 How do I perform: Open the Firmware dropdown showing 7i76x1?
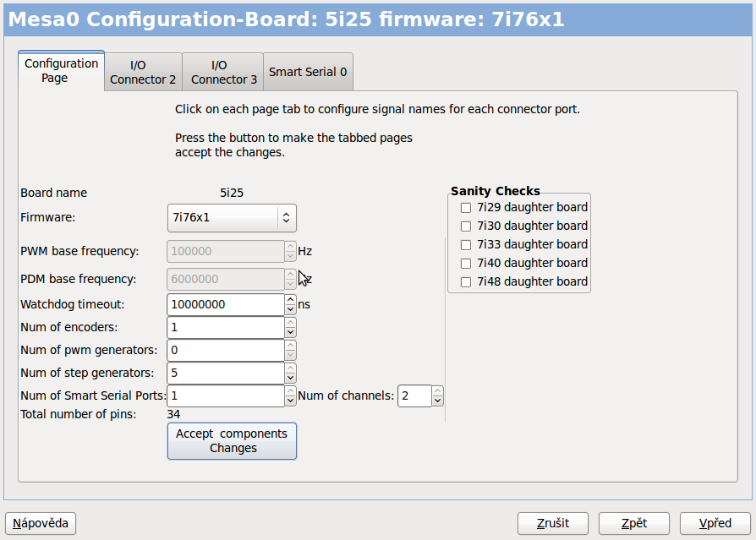(233, 217)
